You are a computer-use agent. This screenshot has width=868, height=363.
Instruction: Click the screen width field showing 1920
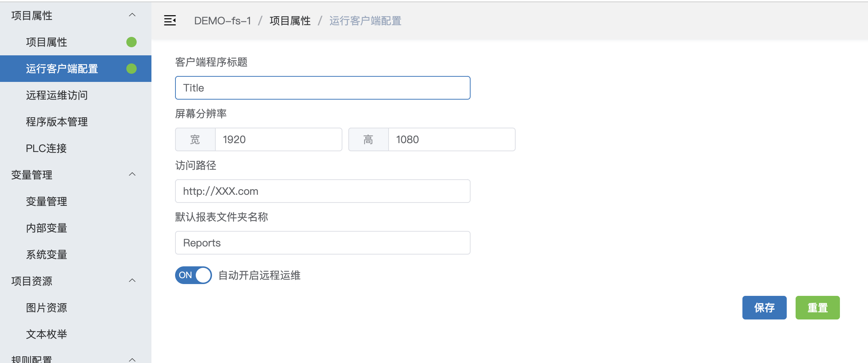278,139
